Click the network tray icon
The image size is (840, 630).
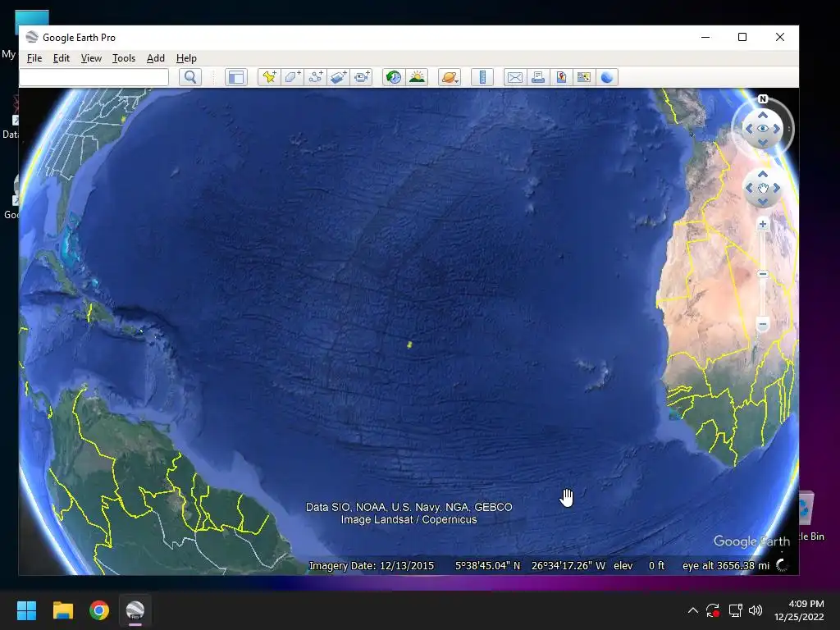pyautogui.click(x=735, y=610)
